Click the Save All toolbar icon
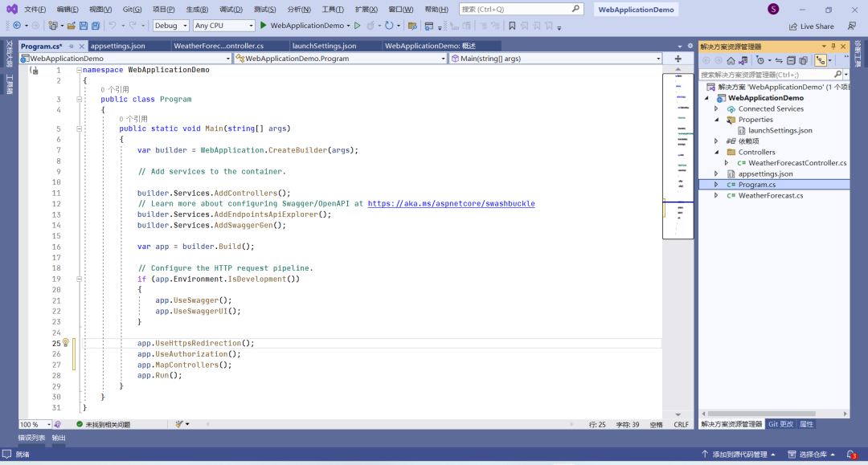 click(95, 26)
